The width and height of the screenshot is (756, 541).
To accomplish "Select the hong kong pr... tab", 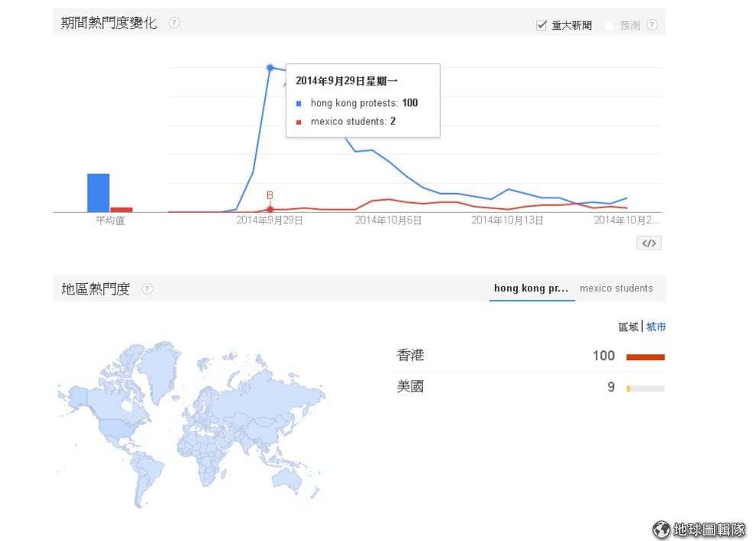I will point(531,288).
